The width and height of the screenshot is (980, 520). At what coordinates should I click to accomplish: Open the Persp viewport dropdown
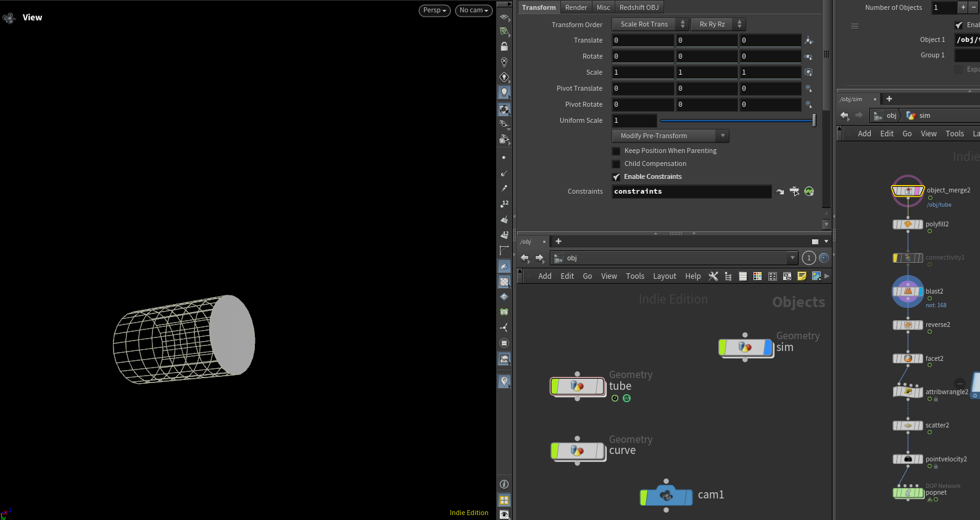434,10
